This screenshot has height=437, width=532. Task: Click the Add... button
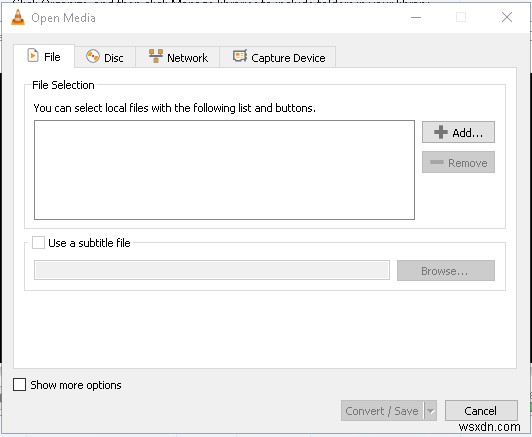(x=458, y=132)
